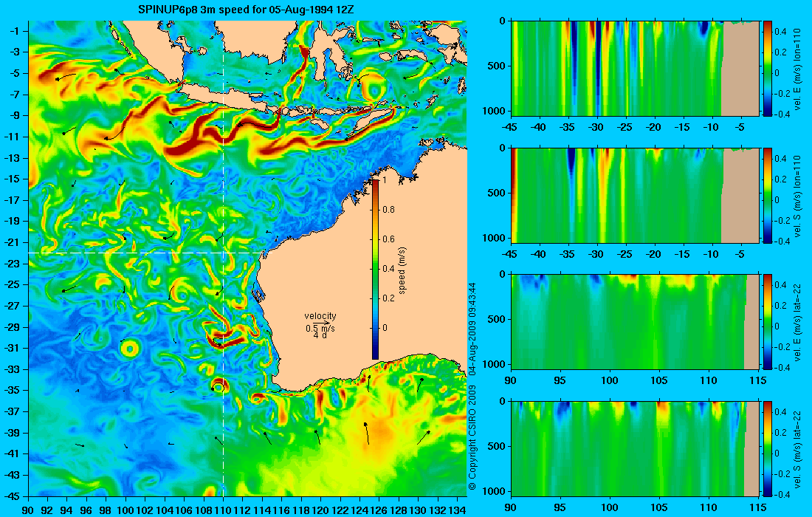Screen dimensions: 812x517
Task: Click the "speed (m/s)" colorbar label
Action: tap(402, 270)
